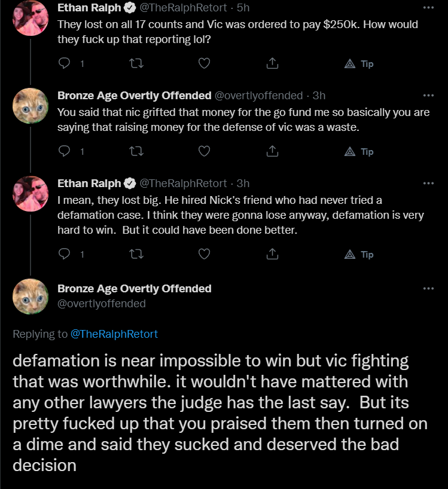Reply to the 'they lost big' tweet
This screenshot has width=448, height=489.
[64, 254]
